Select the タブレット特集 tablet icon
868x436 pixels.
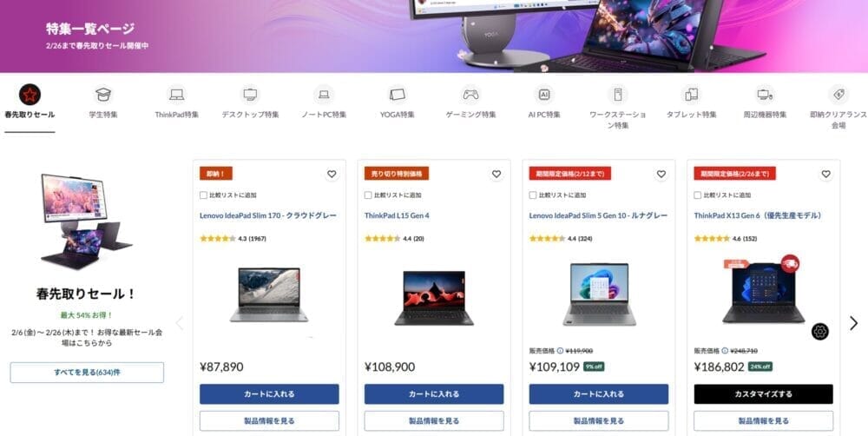pyautogui.click(x=692, y=95)
